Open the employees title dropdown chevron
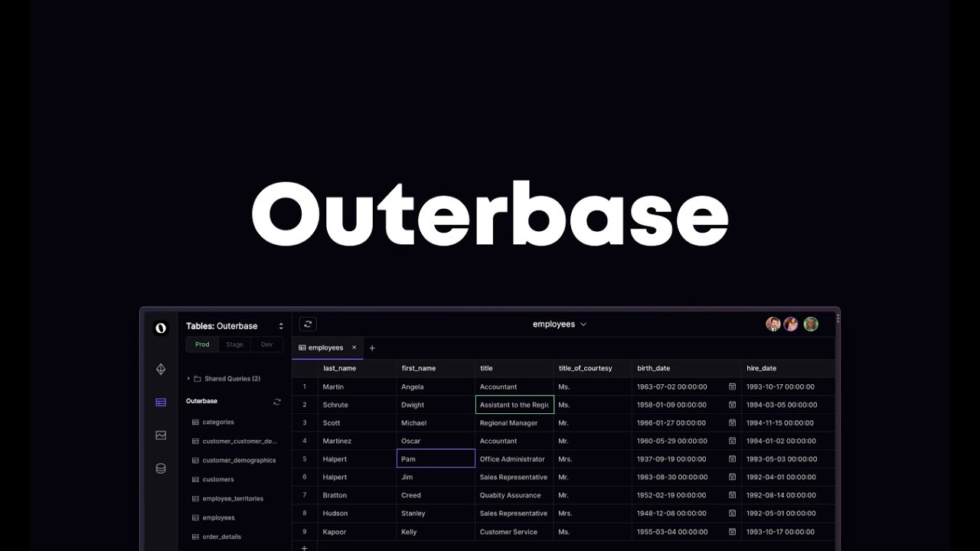The height and width of the screenshot is (551, 980). (583, 324)
